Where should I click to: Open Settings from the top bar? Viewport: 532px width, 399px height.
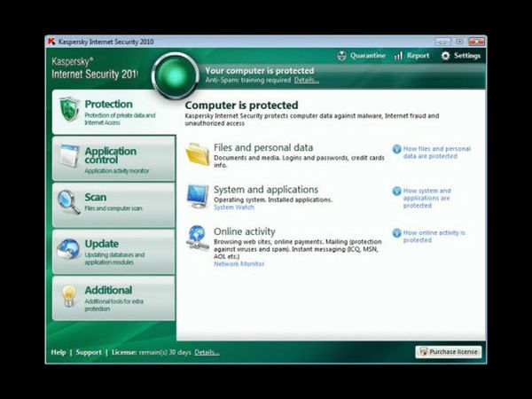pos(467,56)
